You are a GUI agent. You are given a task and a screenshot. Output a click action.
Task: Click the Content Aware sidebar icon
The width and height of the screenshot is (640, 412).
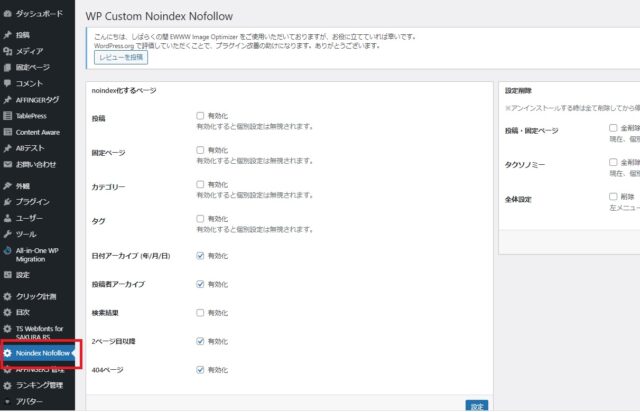tap(7, 132)
